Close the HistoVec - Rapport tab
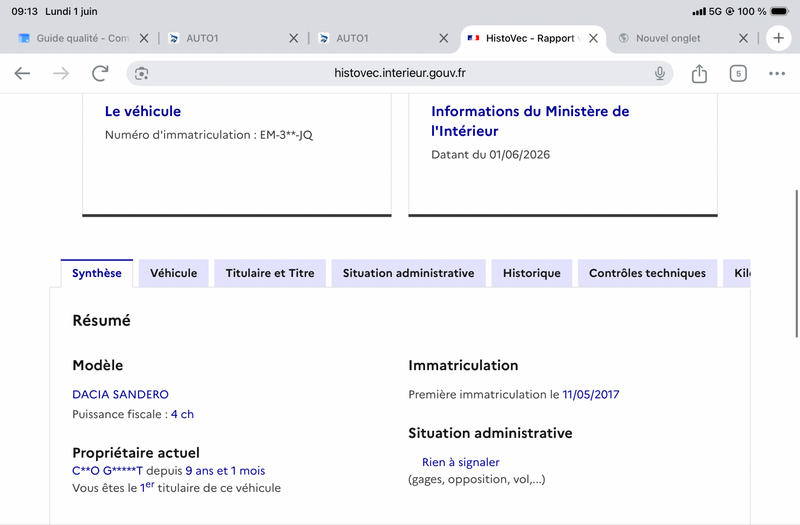 [x=593, y=38]
